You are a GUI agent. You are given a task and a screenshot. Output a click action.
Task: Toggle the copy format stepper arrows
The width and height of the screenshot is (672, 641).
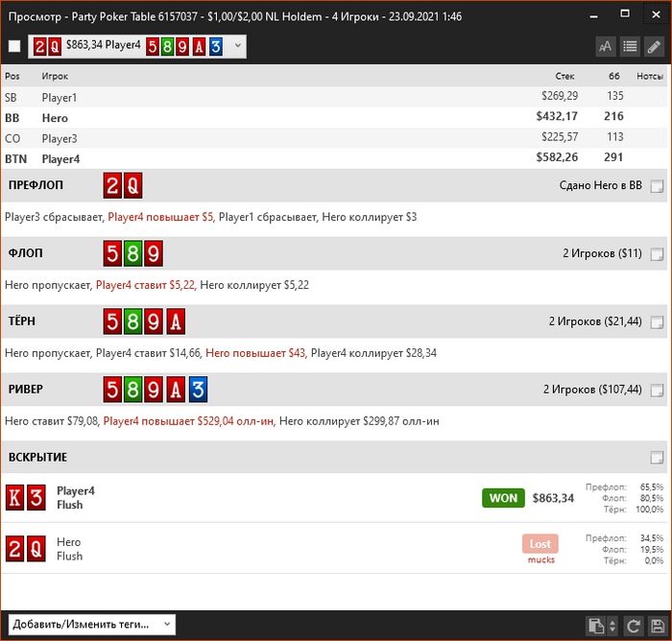(x=612, y=626)
